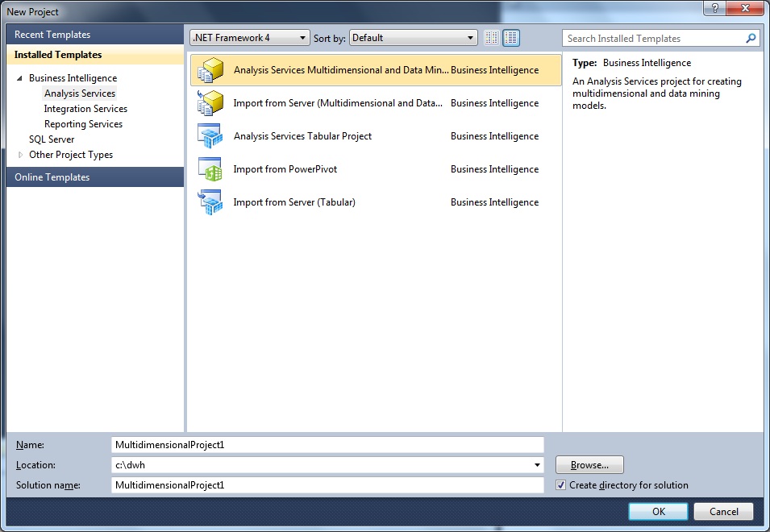770x532 pixels.
Task: Switch to medium icons view
Action: pos(511,38)
